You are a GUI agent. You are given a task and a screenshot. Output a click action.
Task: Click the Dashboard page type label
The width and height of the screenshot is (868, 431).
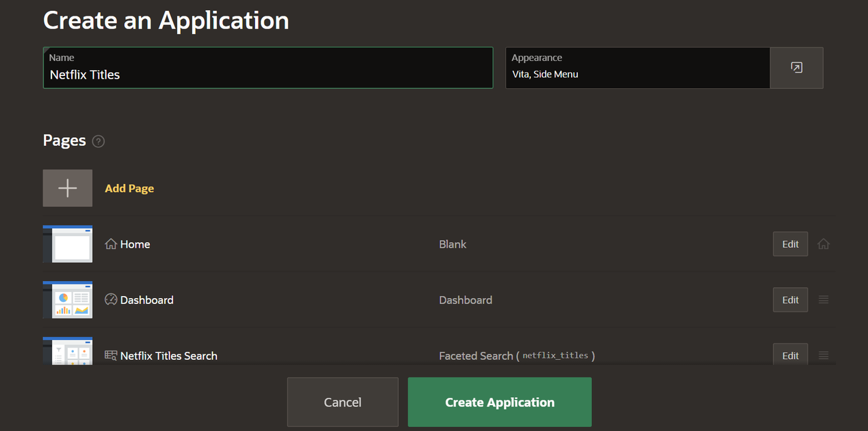[x=466, y=300]
